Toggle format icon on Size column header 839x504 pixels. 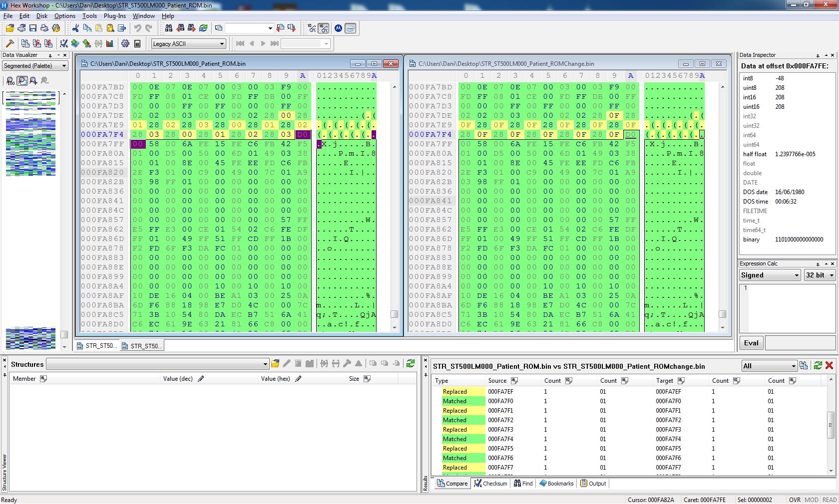tap(367, 379)
